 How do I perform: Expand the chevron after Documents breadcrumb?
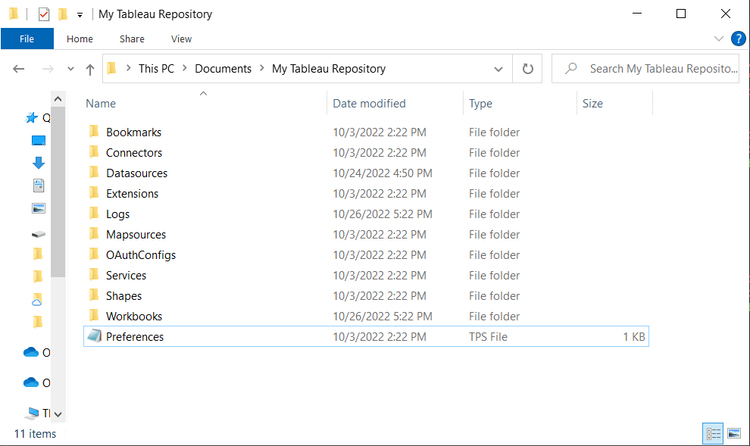pyautogui.click(x=262, y=68)
